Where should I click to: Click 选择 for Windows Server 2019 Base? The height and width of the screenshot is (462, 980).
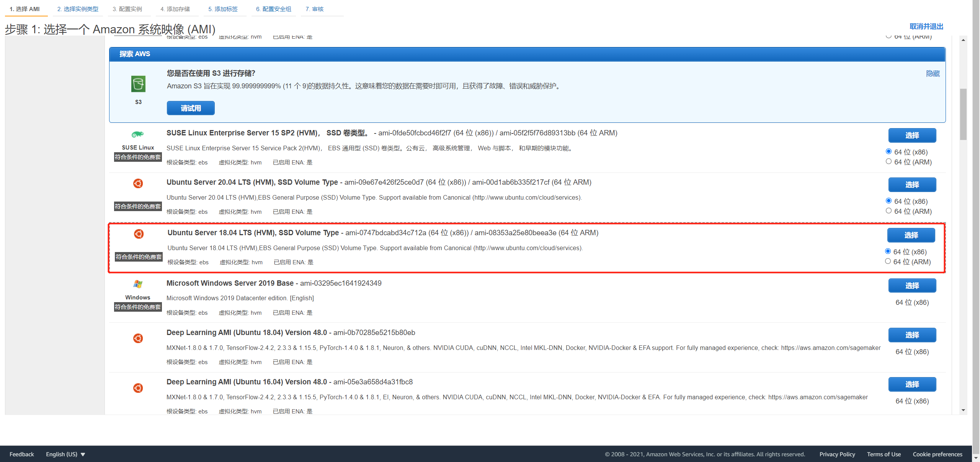(912, 286)
